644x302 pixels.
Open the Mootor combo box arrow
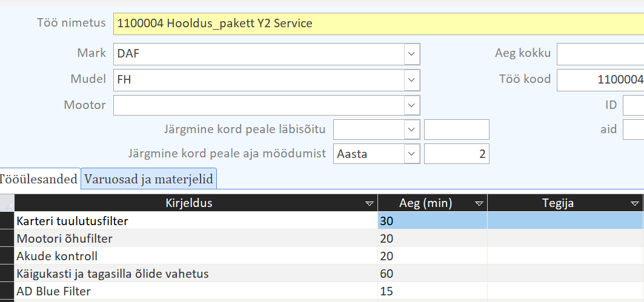pos(412,105)
